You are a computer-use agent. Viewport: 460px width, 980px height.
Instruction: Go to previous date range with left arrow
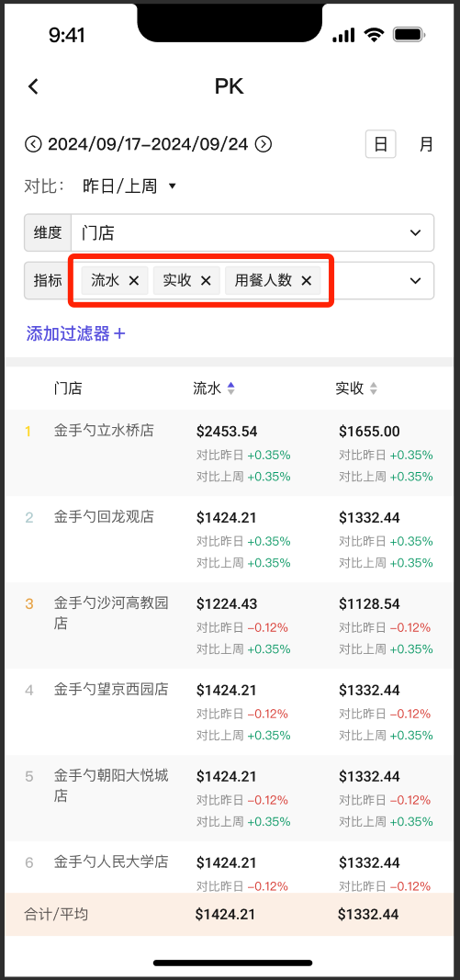(x=32, y=144)
